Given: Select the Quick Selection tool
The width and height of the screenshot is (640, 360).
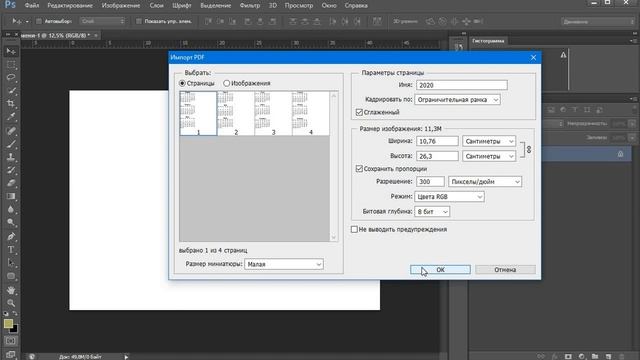Looking at the screenshot, I should click(11, 91).
